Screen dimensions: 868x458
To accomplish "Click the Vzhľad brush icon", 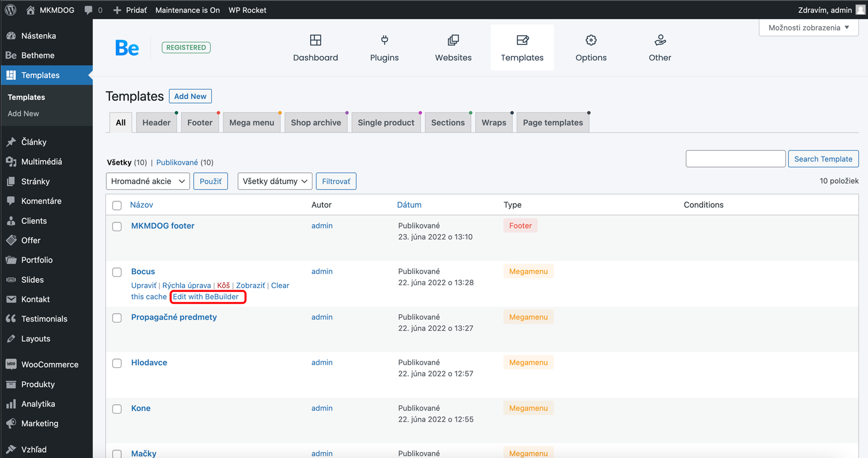I will pos(11,449).
